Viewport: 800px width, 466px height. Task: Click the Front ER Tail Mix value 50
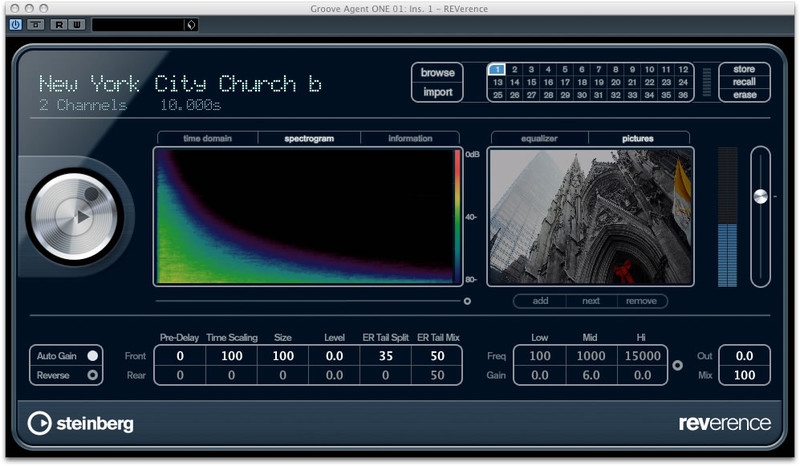437,356
